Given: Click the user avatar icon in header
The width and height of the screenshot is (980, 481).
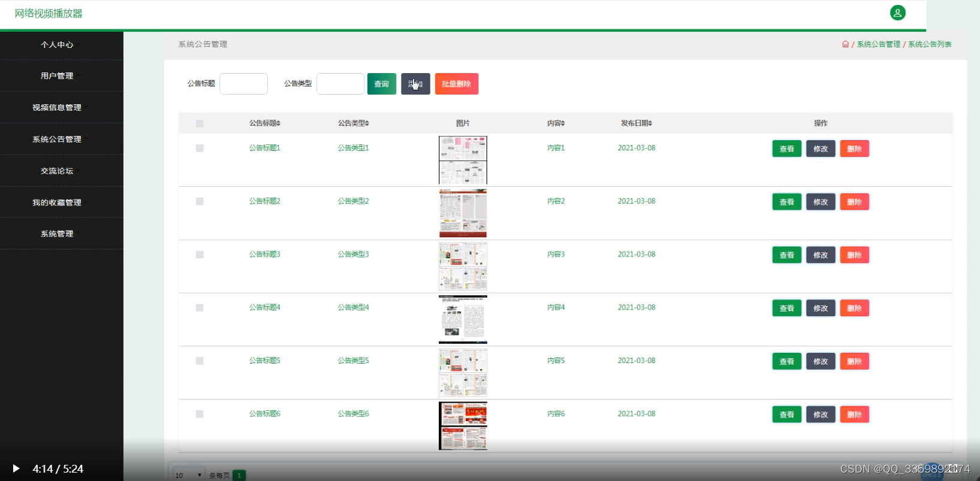Looking at the screenshot, I should point(897,13).
